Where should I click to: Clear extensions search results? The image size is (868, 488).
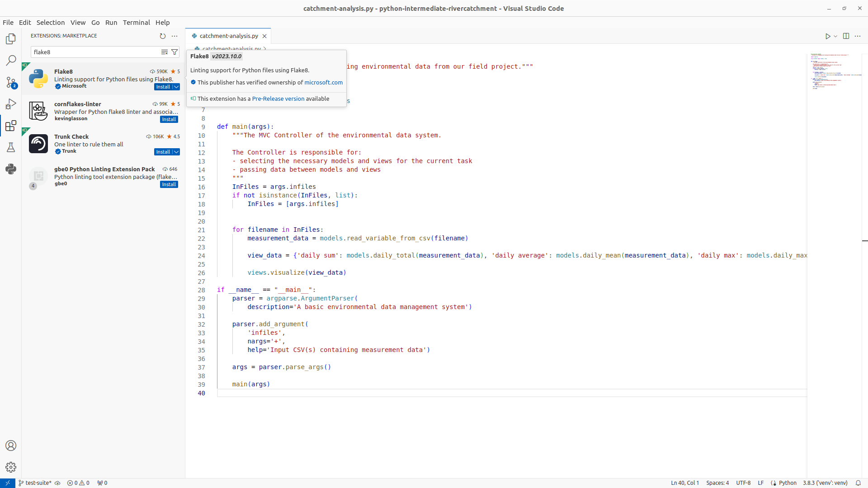tap(165, 52)
